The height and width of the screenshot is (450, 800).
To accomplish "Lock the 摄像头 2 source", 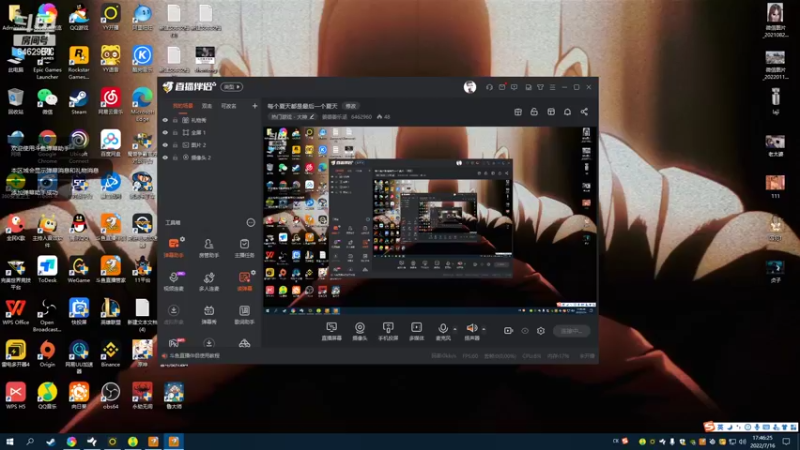I will 175,158.
